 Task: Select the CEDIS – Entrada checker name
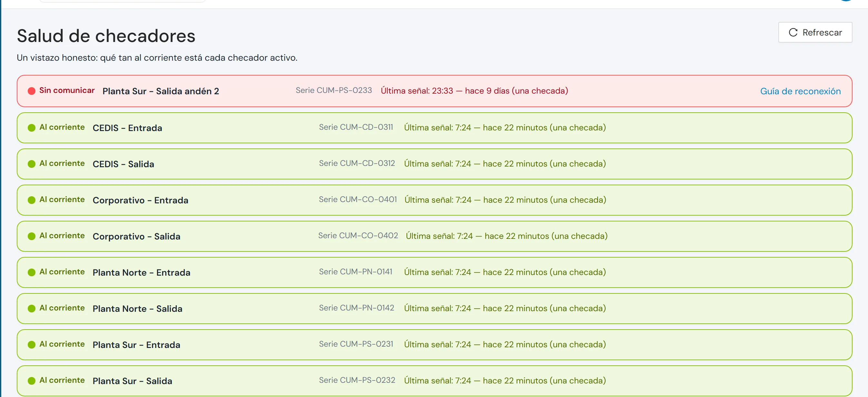point(127,128)
